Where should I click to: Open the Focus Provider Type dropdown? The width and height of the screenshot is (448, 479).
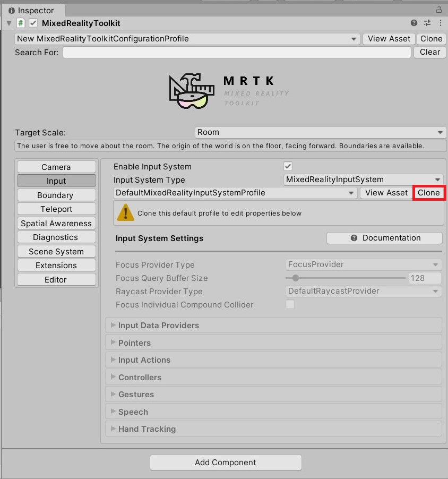pos(364,264)
